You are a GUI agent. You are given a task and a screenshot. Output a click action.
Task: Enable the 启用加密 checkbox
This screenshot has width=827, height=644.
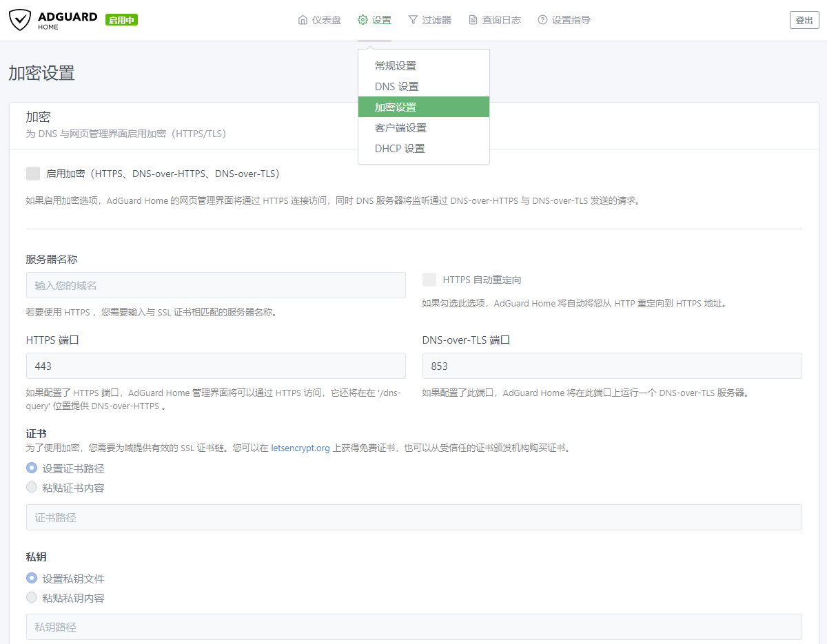[33, 173]
